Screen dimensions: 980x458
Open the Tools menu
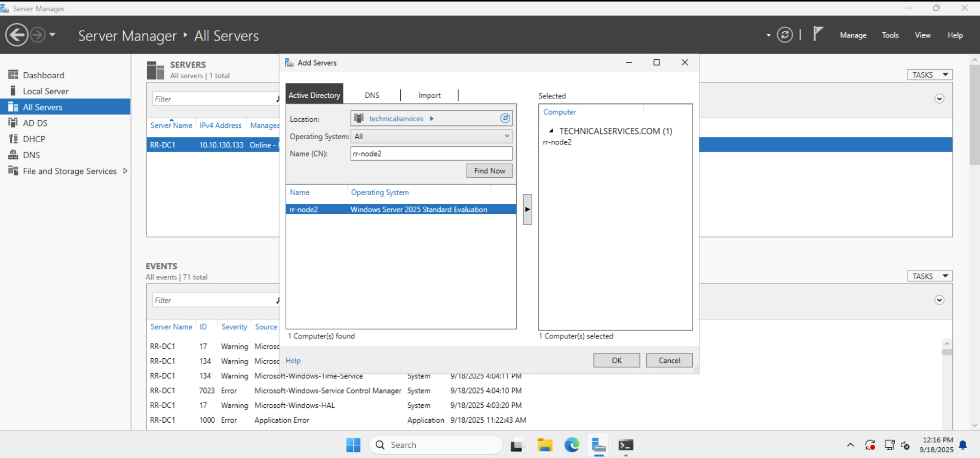click(x=890, y=35)
